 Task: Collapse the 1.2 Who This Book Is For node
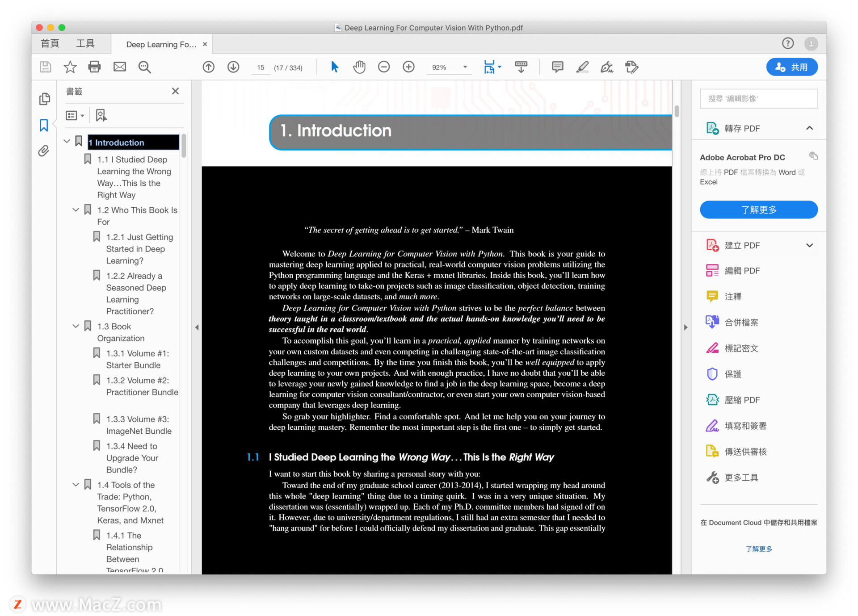[x=76, y=210]
